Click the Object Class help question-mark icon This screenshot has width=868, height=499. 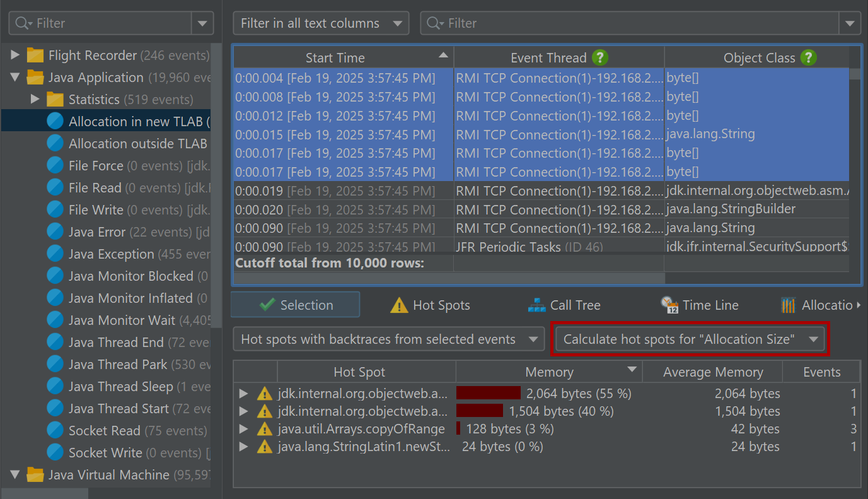point(809,58)
